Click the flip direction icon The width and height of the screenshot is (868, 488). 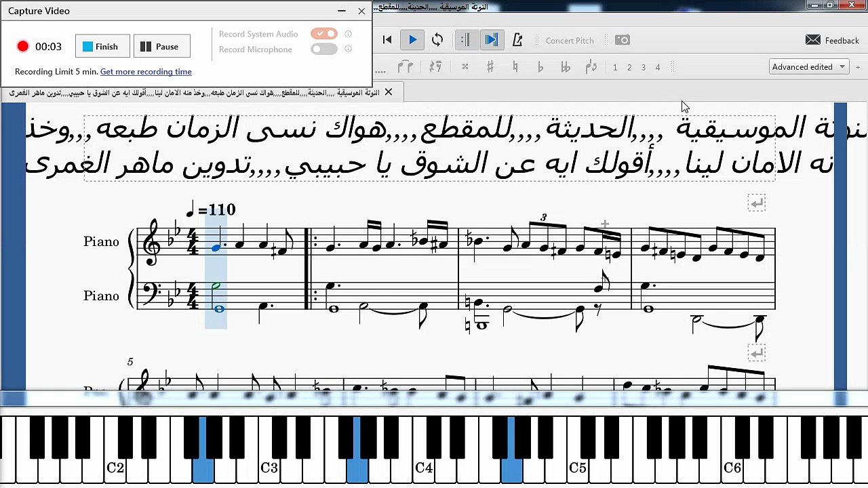click(x=591, y=67)
